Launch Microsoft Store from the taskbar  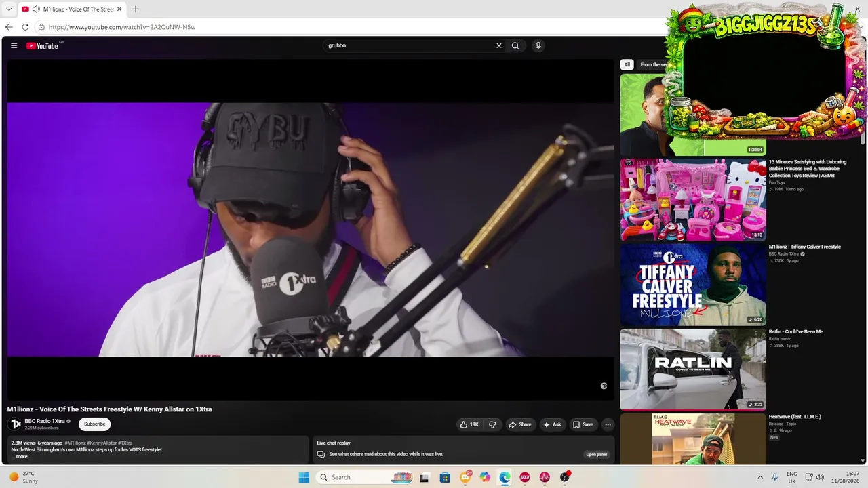[445, 477]
